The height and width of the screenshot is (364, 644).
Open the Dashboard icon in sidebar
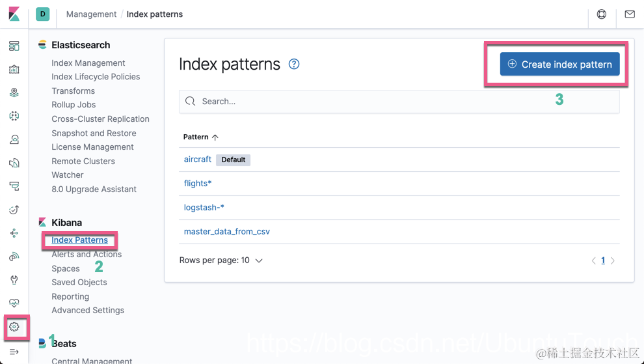click(14, 46)
